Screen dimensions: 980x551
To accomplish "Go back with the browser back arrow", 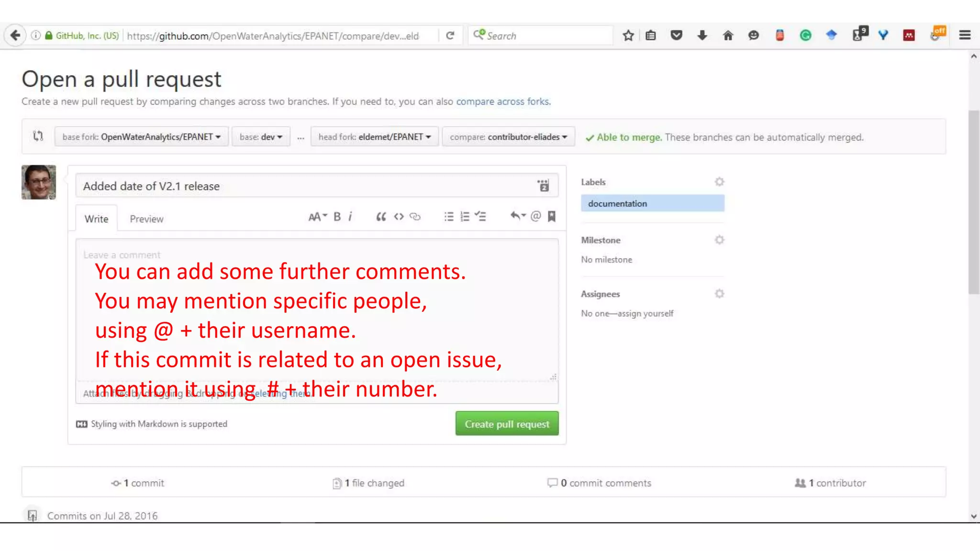I will [15, 35].
